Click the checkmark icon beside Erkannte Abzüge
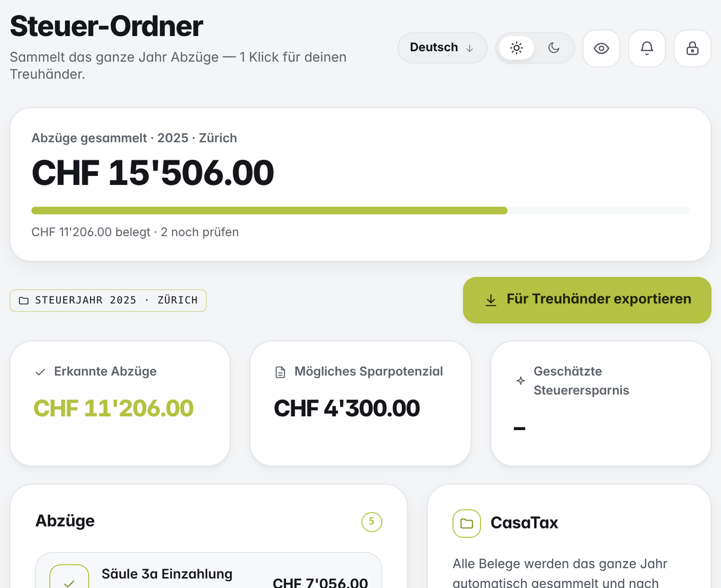The height and width of the screenshot is (588, 721). pyautogui.click(x=40, y=372)
